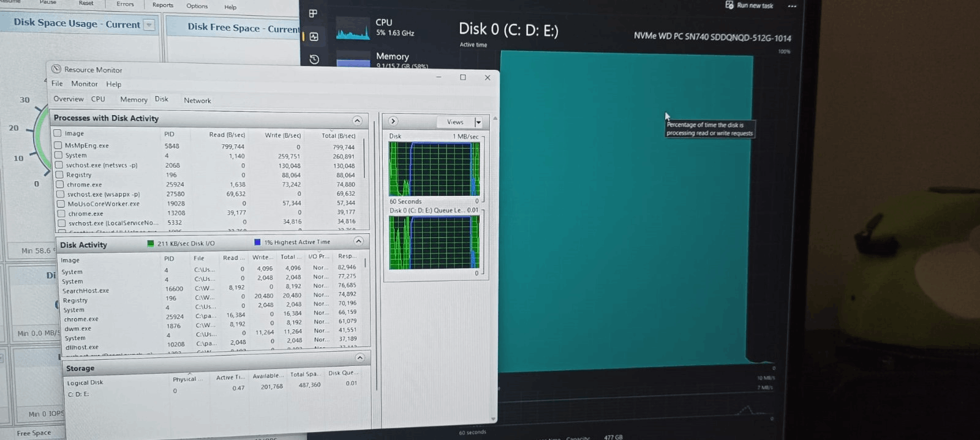Check the System PID 4 process checkbox

coord(58,155)
